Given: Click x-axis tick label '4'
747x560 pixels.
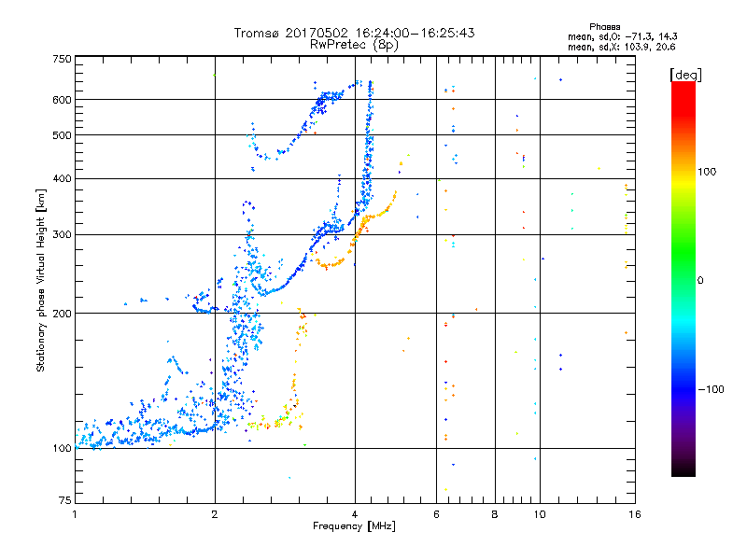Looking at the screenshot, I should (x=355, y=514).
